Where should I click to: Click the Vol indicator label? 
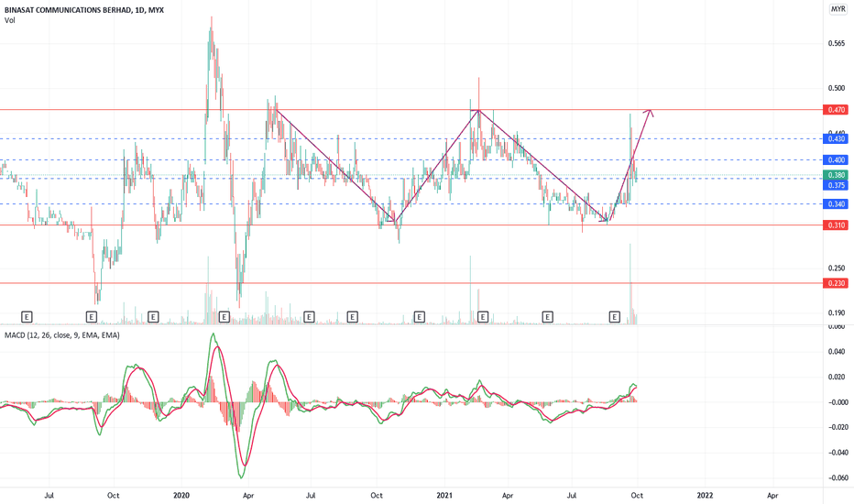pos(10,20)
